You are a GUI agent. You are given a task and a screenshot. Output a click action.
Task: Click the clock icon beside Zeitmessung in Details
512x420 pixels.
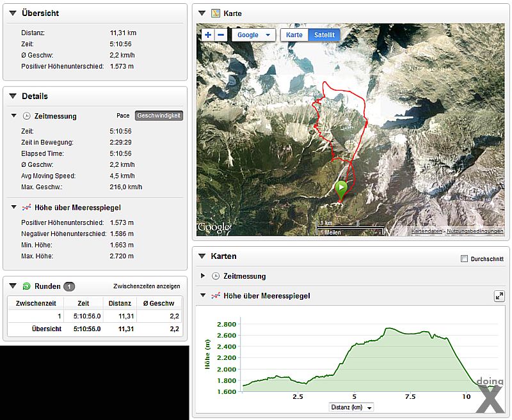26,116
